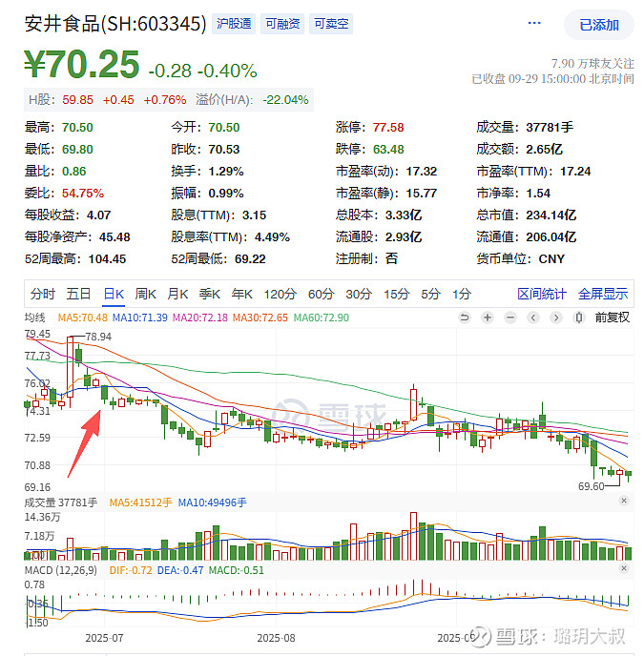Switch to 60分 chart tab
The height and width of the screenshot is (656, 644).
point(322,294)
